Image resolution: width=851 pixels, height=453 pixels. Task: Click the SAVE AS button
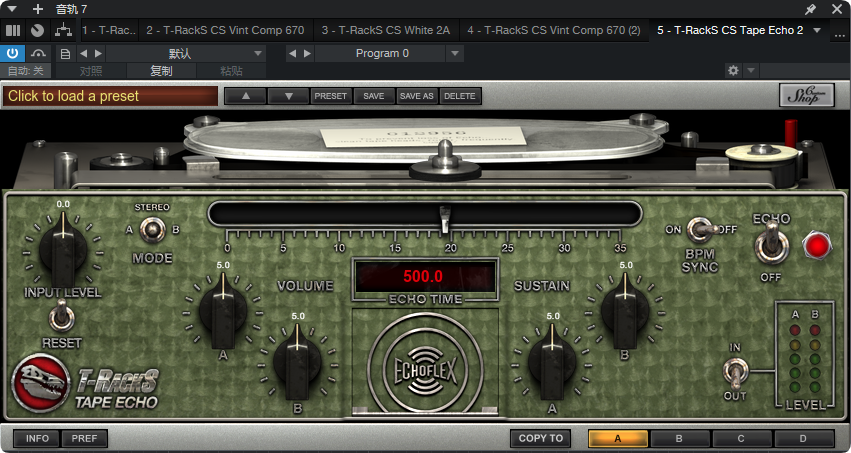417,96
